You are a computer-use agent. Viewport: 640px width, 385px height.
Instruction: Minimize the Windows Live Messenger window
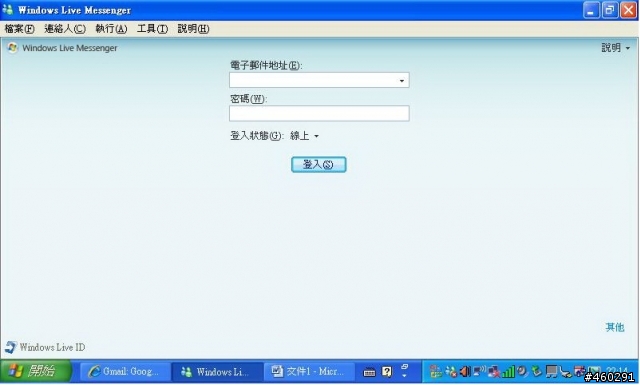point(591,10)
